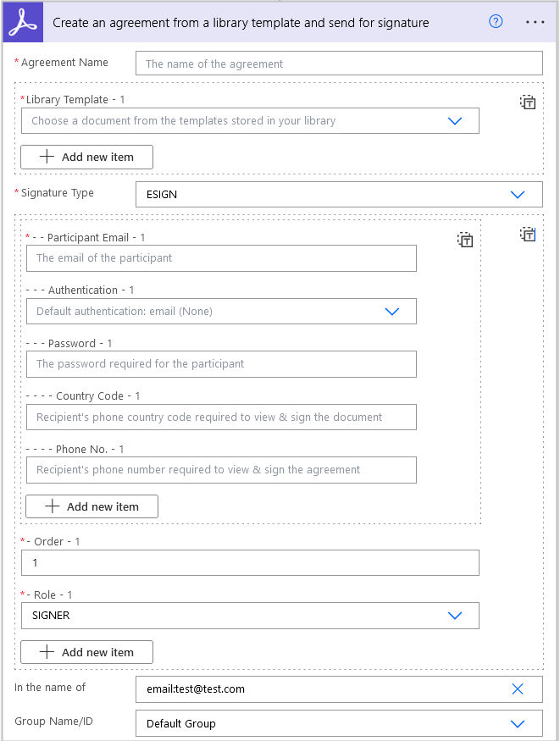Click the Adobe Acrobat Sign connector logo

pos(22,21)
